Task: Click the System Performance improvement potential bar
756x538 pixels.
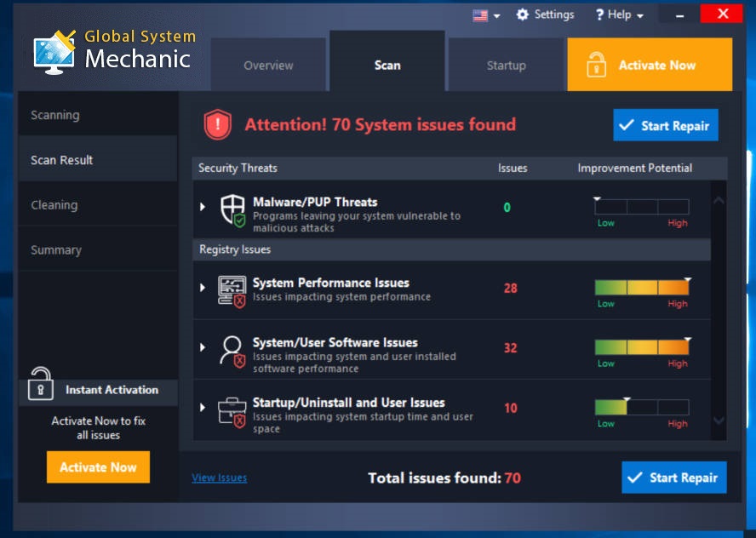Action: [642, 288]
